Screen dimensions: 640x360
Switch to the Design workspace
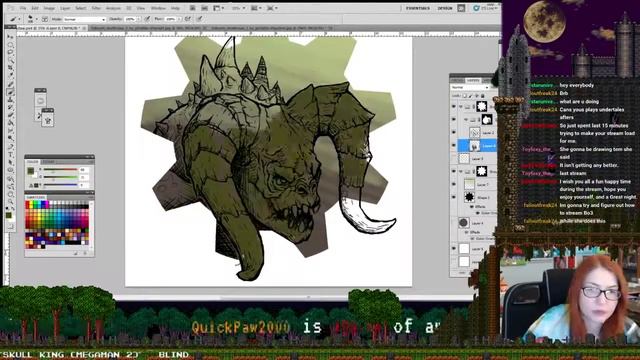445,8
